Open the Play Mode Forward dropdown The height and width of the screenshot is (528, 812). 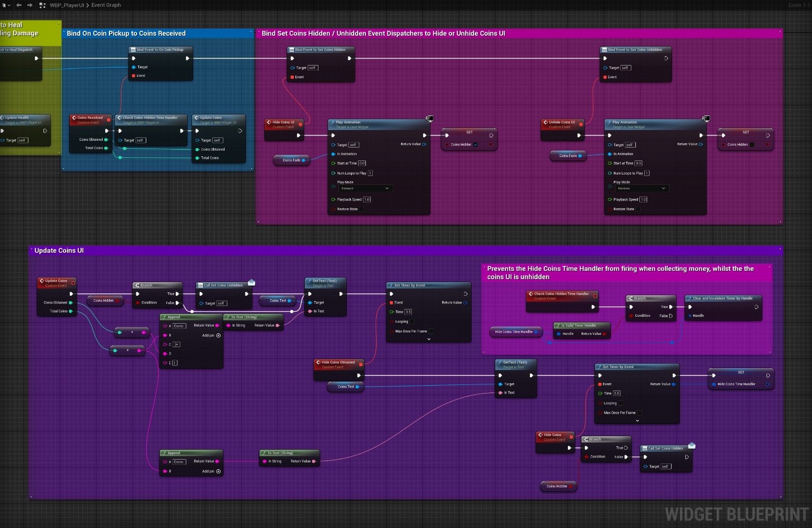[365, 188]
